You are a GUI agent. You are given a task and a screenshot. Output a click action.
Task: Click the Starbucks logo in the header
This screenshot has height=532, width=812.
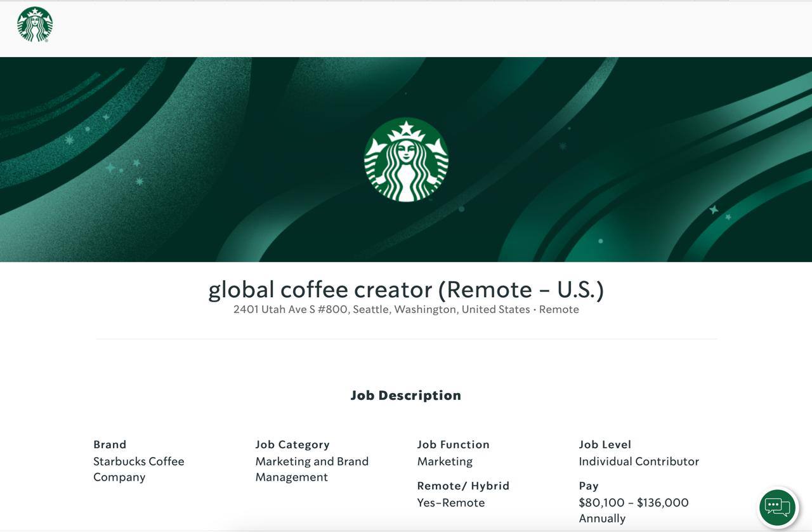[35, 25]
